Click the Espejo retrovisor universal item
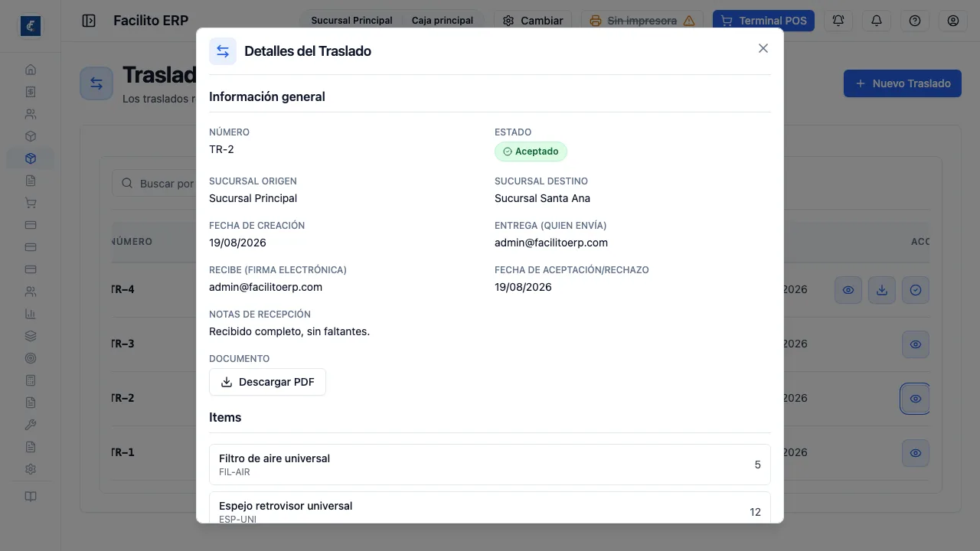Image resolution: width=980 pixels, height=551 pixels. pyautogui.click(x=490, y=507)
